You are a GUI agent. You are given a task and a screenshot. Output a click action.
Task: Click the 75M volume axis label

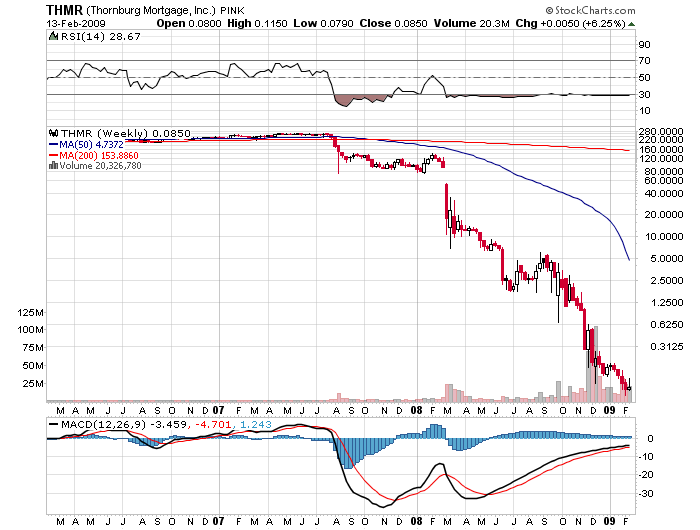(33, 348)
